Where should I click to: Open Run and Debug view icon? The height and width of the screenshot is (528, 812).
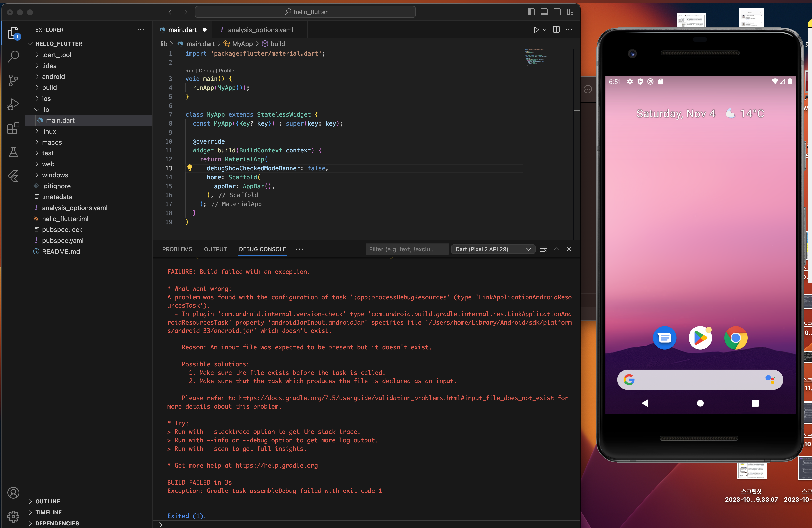13,104
